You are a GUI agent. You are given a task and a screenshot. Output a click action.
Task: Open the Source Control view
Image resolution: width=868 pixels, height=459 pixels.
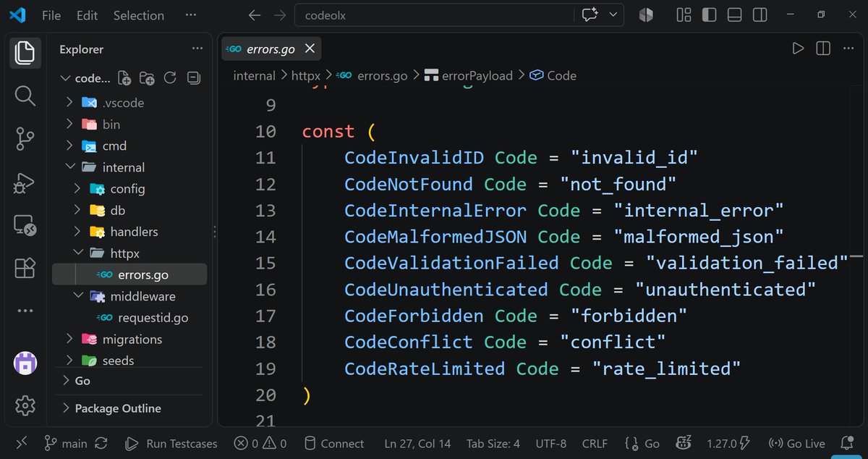coord(25,138)
